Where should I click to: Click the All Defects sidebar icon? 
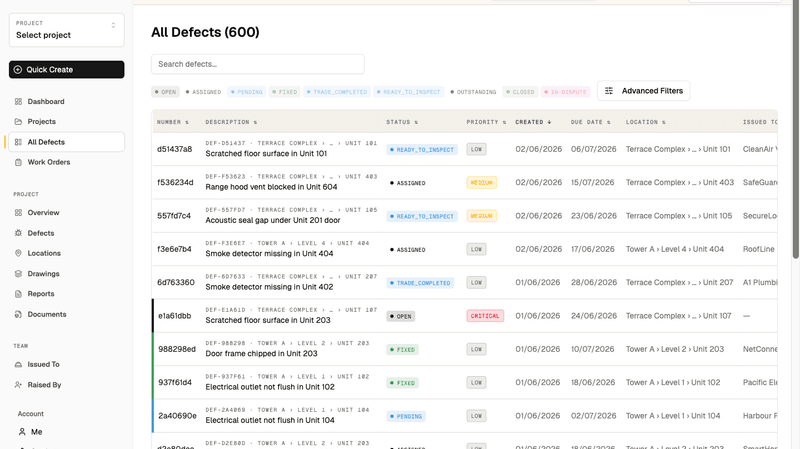[x=18, y=142]
